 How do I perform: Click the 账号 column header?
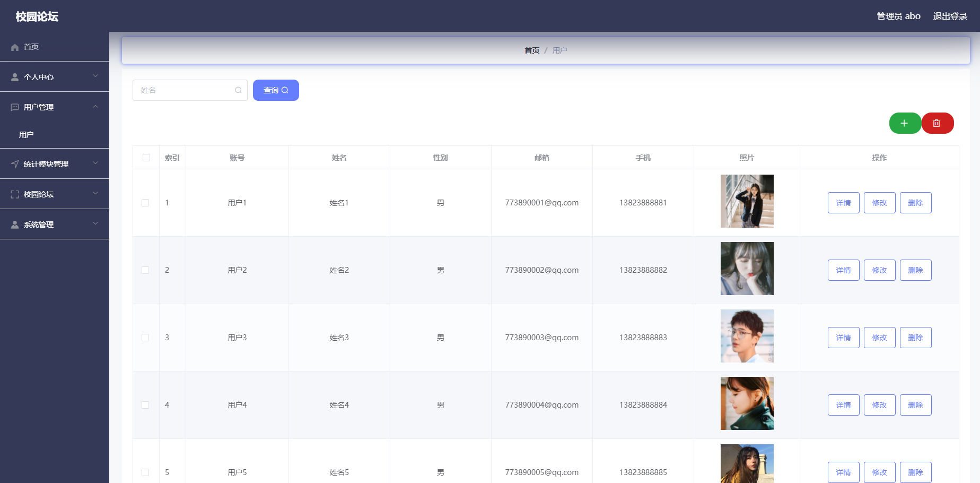[x=237, y=158]
